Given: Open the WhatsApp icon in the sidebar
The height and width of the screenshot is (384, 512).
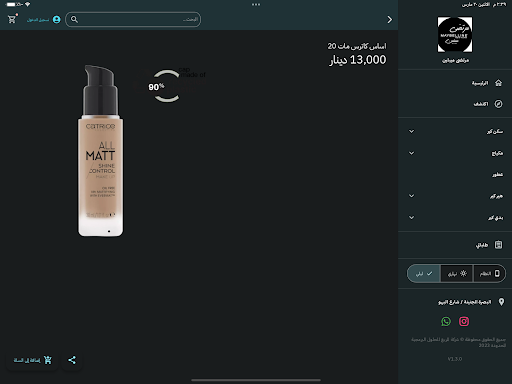Looking at the screenshot, I should pos(446,321).
